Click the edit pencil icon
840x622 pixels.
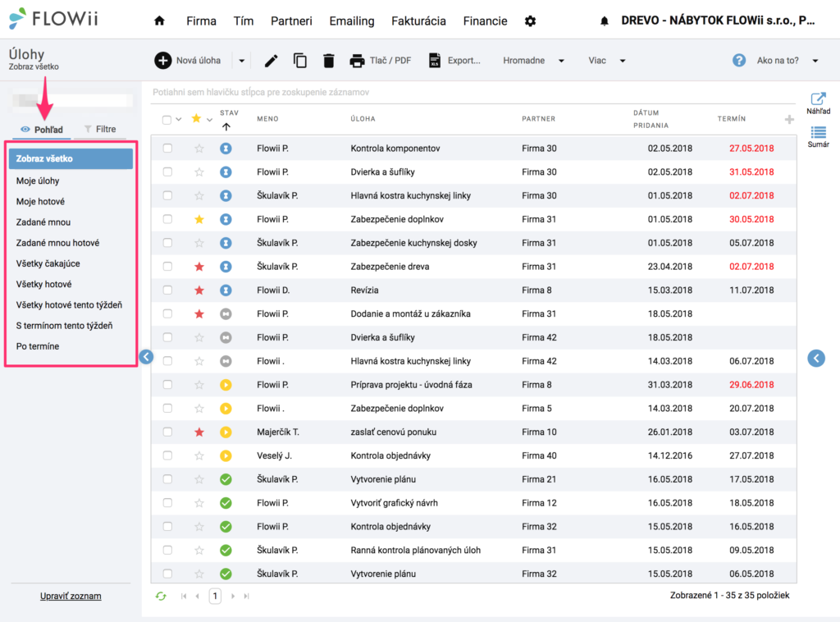[271, 61]
